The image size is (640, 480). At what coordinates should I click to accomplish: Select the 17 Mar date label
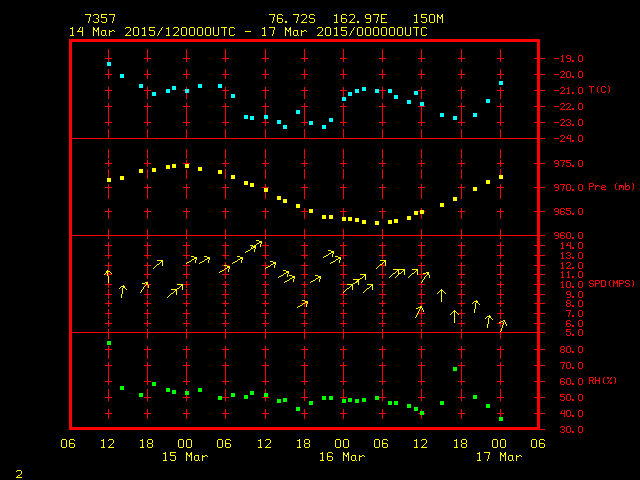click(x=498, y=457)
